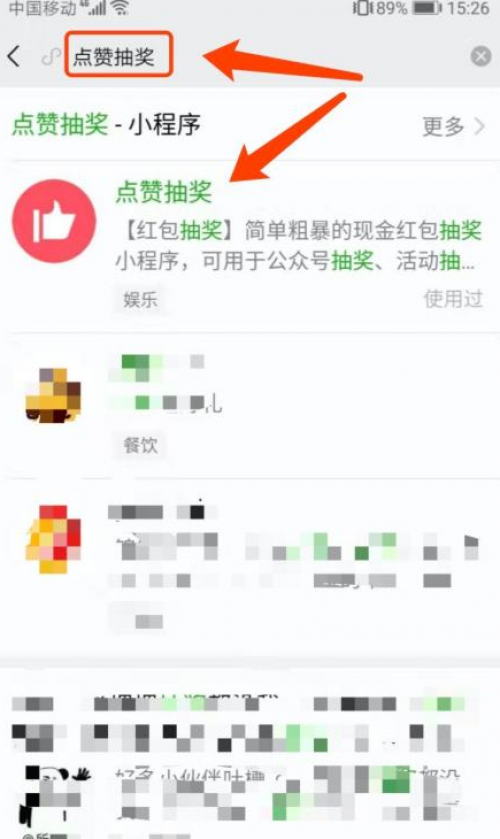Select the third mini program result title
The width and height of the screenshot is (500, 839).
(x=163, y=512)
